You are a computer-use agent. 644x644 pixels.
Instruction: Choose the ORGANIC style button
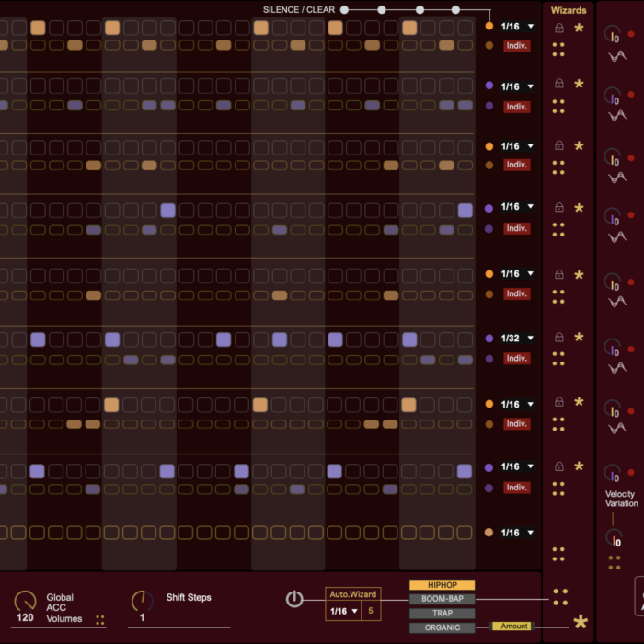pyautogui.click(x=442, y=627)
